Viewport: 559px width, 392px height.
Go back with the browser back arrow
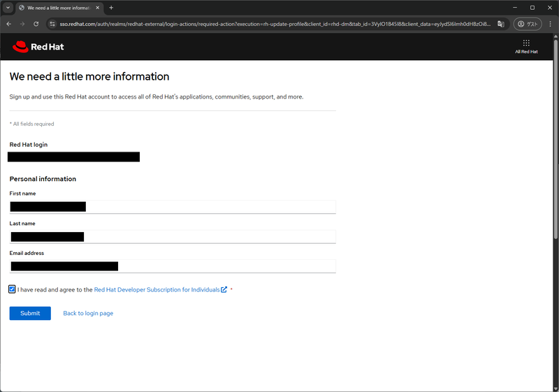(9, 24)
